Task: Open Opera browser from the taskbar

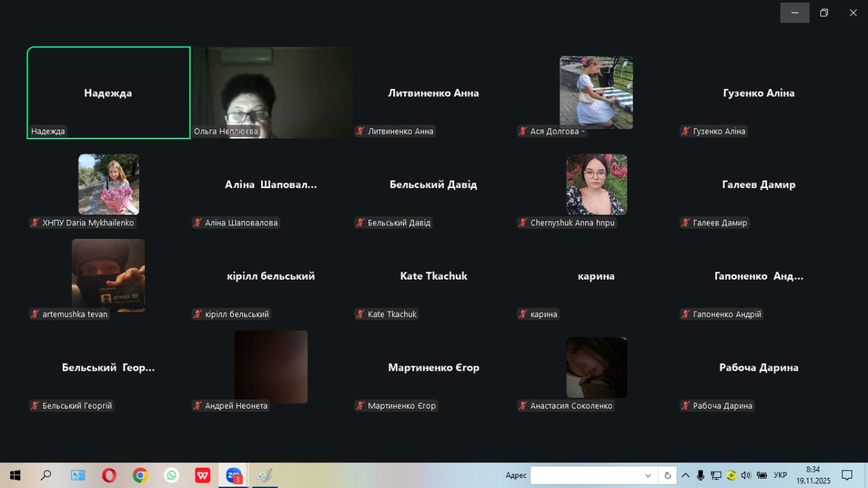Action: [x=108, y=475]
